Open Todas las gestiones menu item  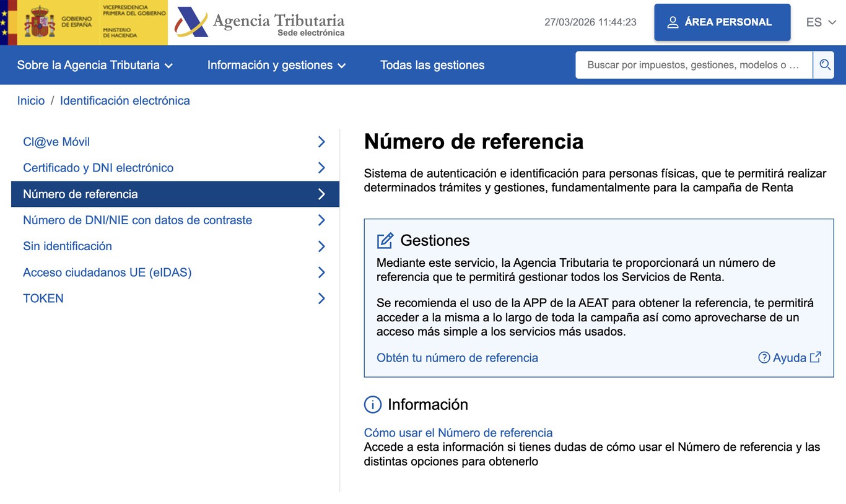coord(432,65)
